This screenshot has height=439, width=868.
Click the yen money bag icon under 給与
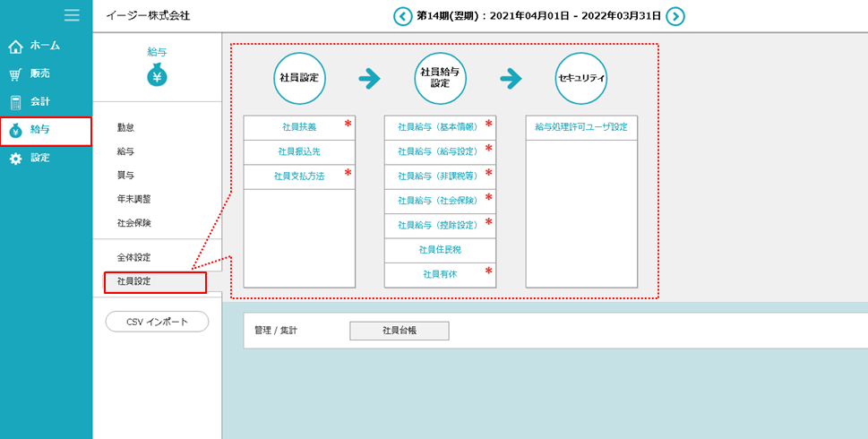click(x=157, y=76)
